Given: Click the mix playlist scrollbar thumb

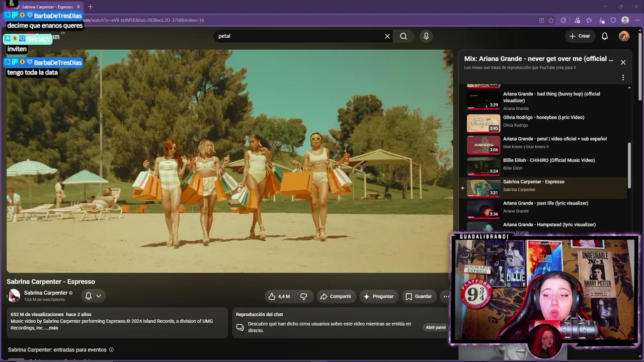Looking at the screenshot, I should point(629,166).
